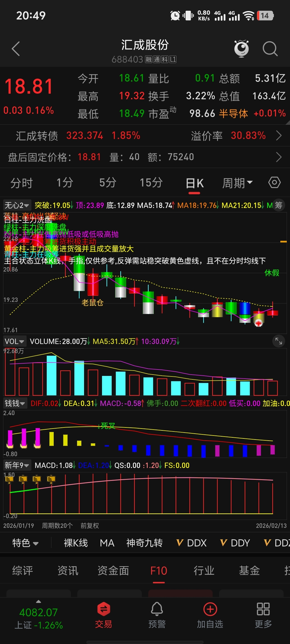The height and width of the screenshot is (644, 290).
Task: Tap the 汇成转债 bond name
Action: tap(37, 136)
